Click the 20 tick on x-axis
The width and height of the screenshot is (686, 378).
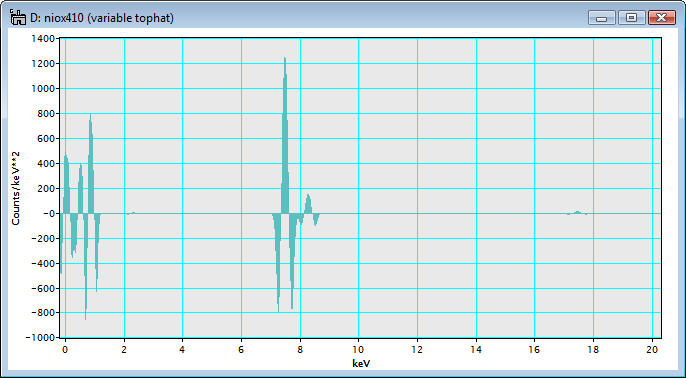click(652, 349)
